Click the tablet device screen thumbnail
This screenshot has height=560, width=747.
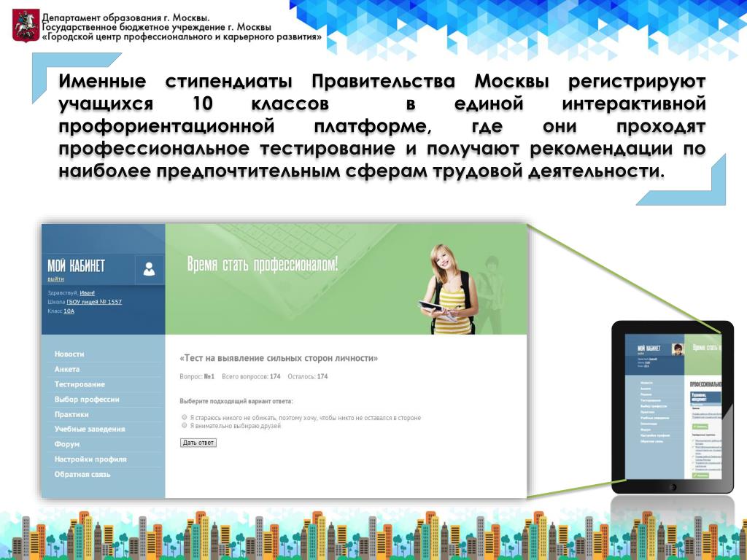point(673,406)
